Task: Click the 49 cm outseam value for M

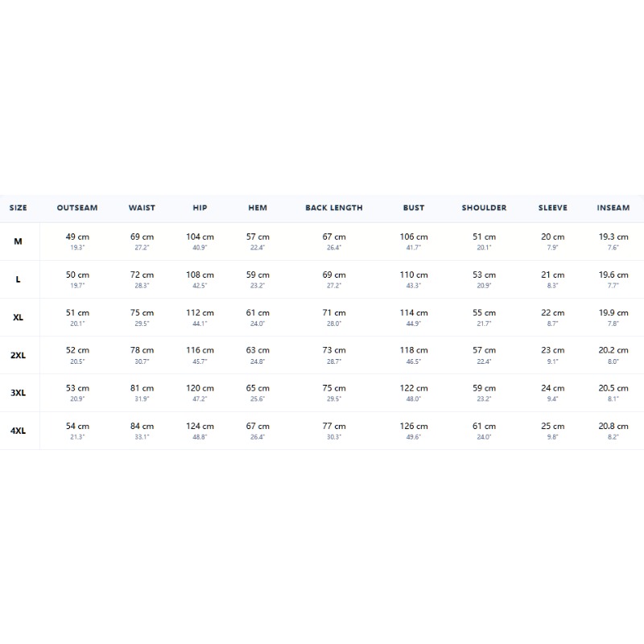Action: 77,237
